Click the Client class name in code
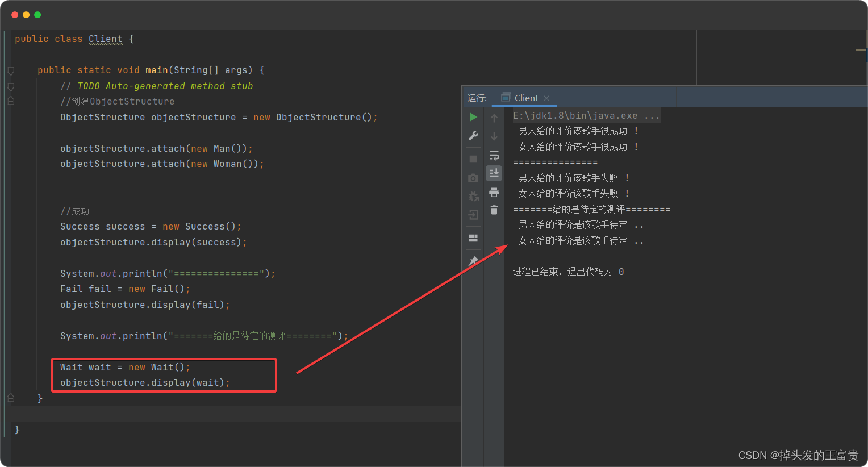This screenshot has width=868, height=467. coord(106,39)
